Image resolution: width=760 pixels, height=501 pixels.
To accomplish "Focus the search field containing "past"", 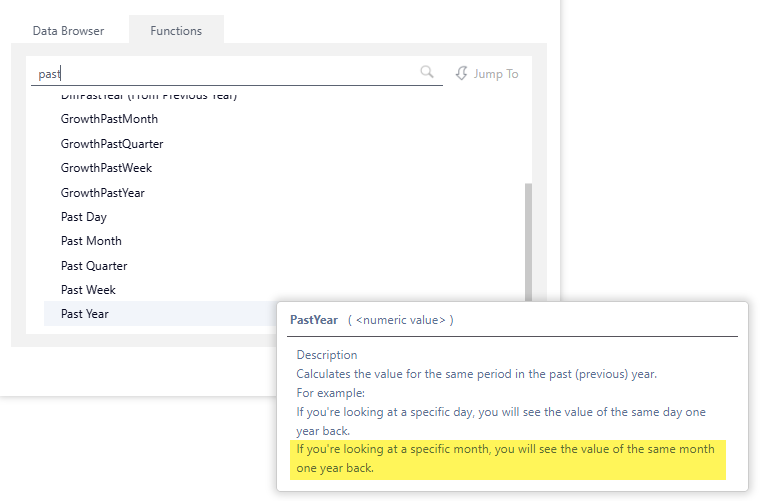I will 225,73.
